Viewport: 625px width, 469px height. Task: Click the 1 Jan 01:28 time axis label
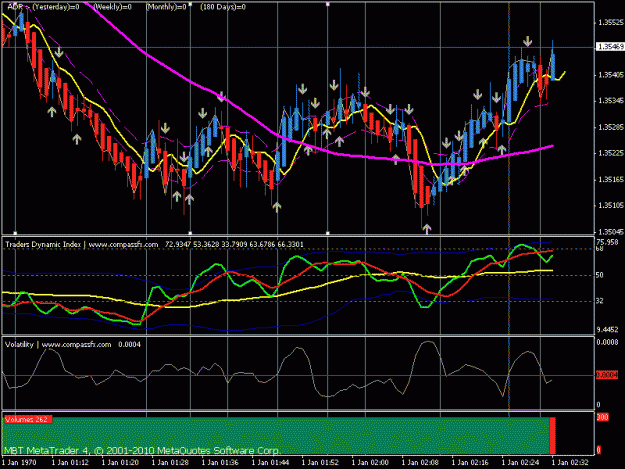(x=170, y=463)
